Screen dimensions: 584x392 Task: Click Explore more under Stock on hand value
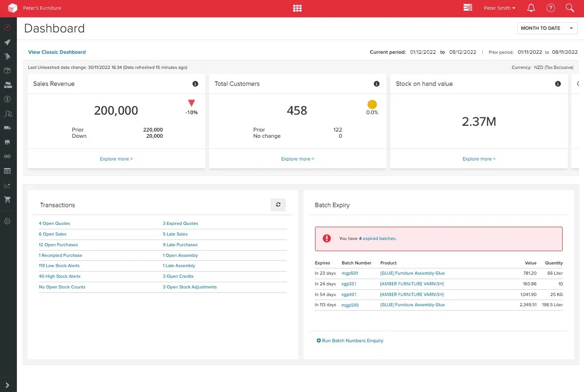coord(479,159)
